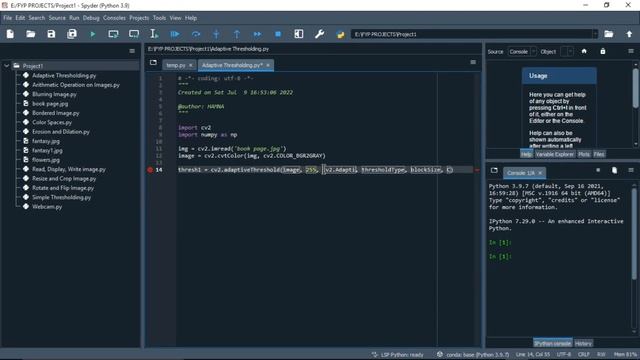Save the current file
640x360 pixels.
tap(51, 34)
